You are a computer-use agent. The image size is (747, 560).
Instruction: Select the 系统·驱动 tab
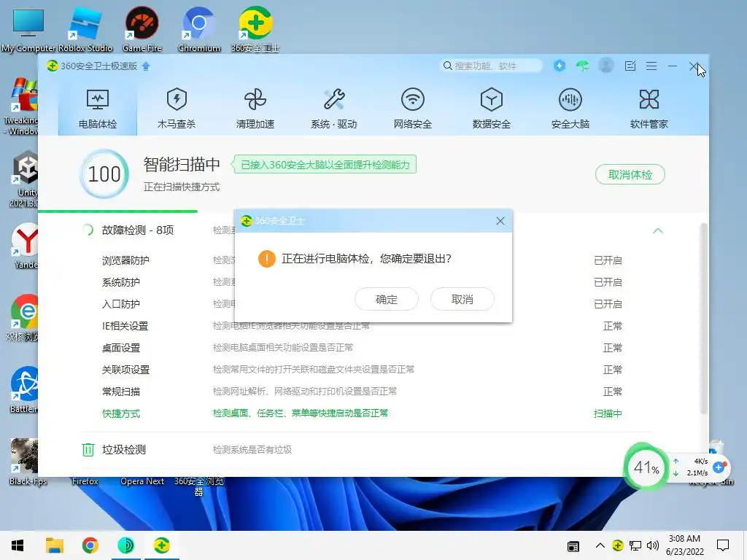pos(334,109)
